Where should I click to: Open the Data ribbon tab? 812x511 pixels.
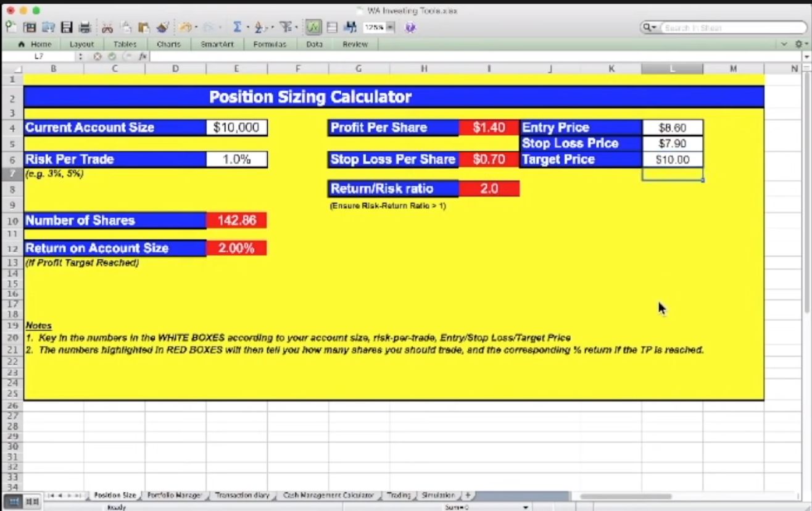(314, 44)
